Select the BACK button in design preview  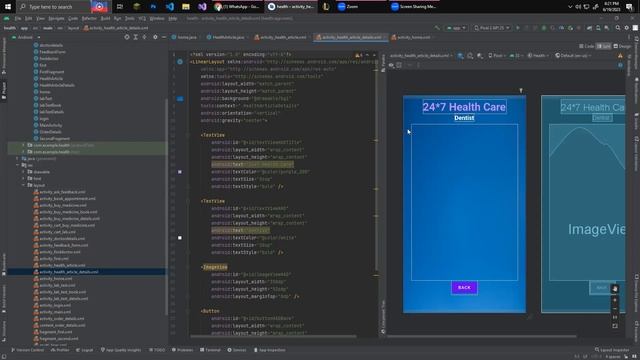point(464,287)
